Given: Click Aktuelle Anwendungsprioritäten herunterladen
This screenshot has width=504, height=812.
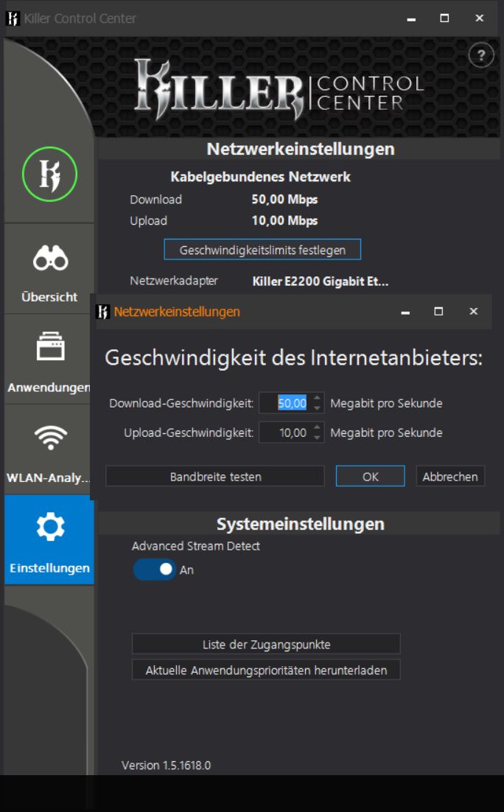Looking at the screenshot, I should point(266,670).
